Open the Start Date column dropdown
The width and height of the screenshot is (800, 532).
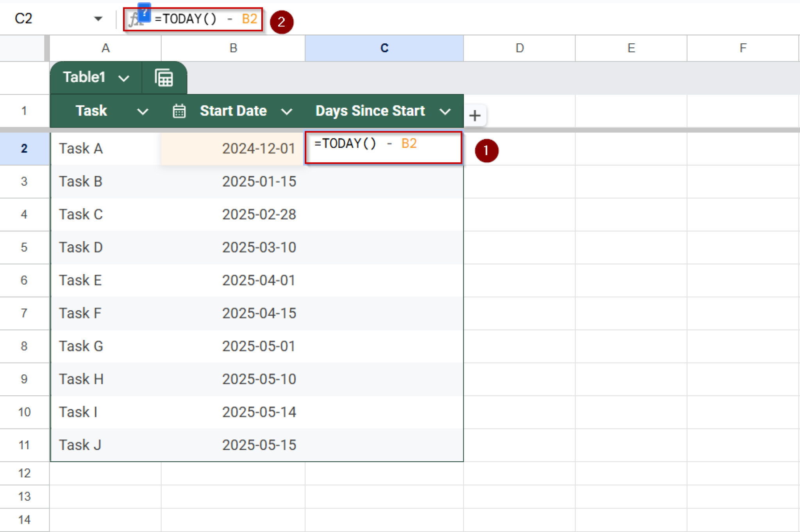[x=286, y=112]
